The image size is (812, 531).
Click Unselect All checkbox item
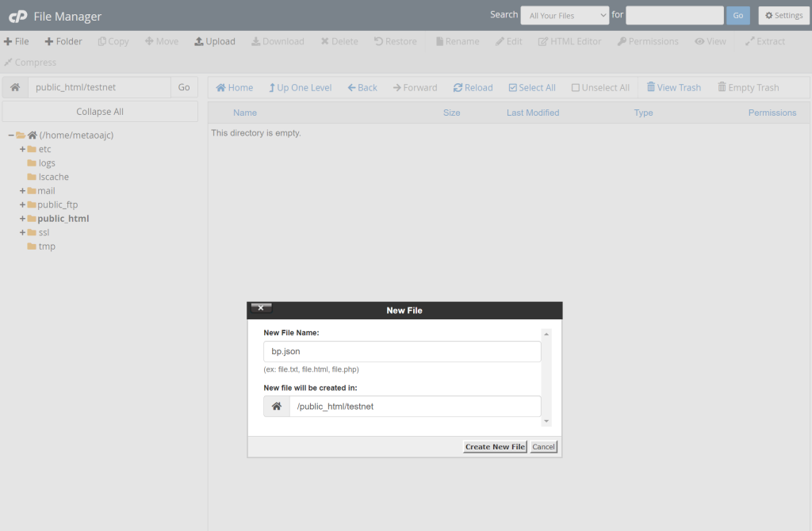[600, 88]
